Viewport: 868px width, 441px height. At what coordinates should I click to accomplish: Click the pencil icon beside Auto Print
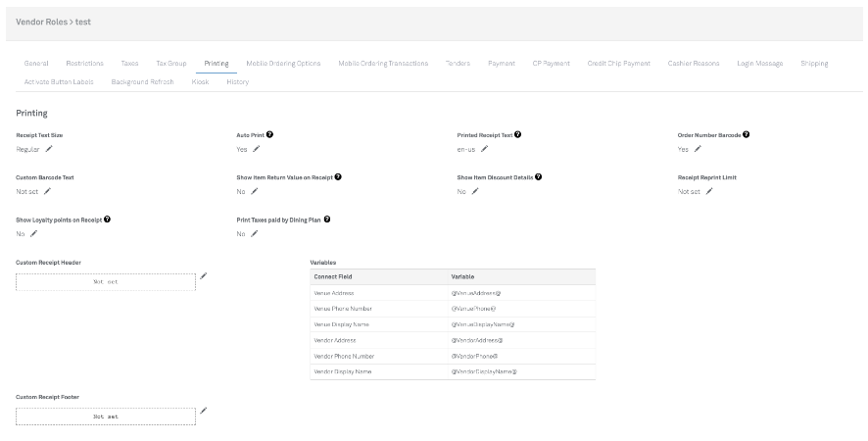tap(256, 149)
